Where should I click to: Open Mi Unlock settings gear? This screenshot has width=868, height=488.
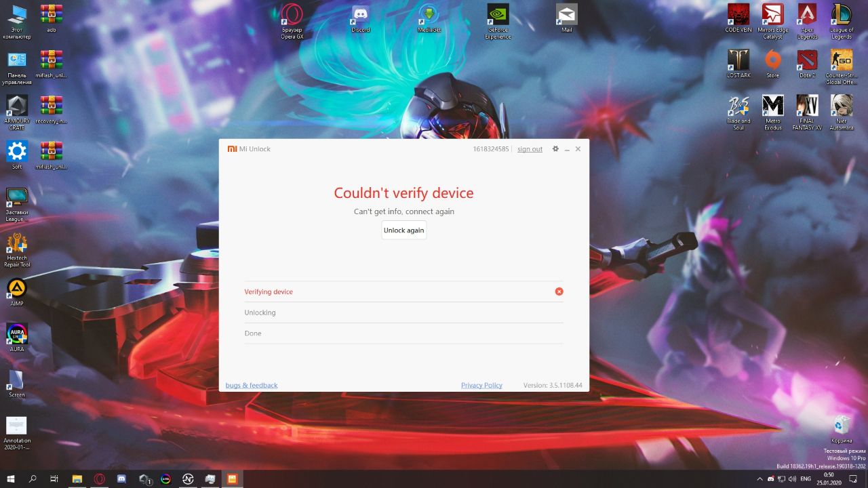coord(555,149)
